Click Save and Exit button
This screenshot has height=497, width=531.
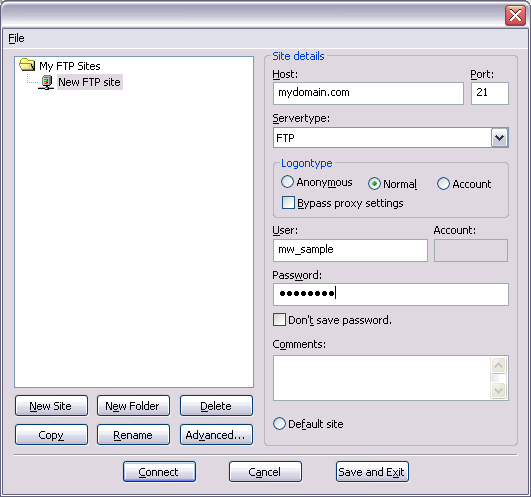(372, 472)
